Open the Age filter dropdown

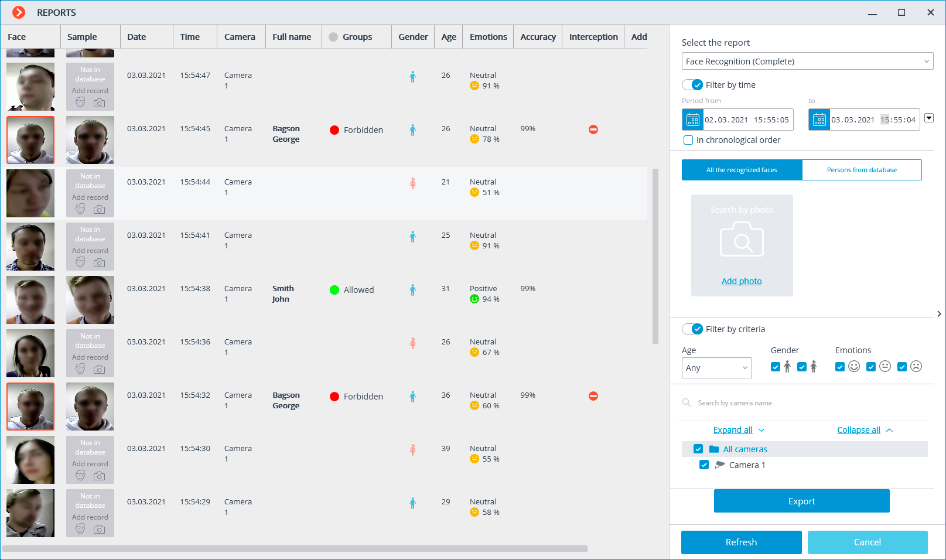[716, 368]
